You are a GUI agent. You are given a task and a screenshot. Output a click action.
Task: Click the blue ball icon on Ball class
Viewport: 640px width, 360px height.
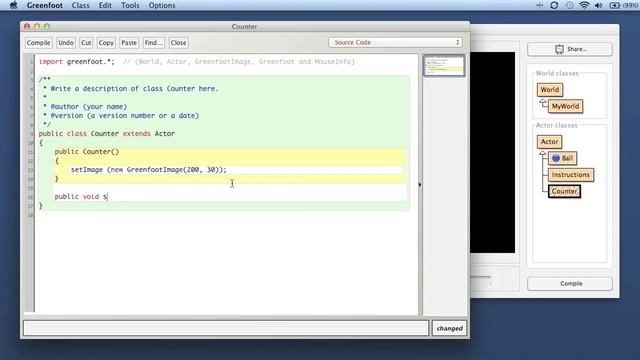(556, 158)
